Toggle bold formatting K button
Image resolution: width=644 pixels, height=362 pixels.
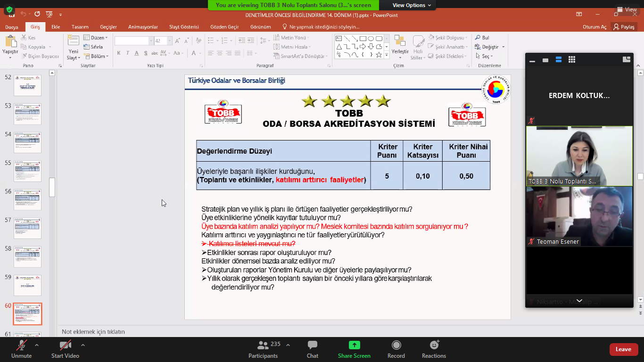point(119,53)
